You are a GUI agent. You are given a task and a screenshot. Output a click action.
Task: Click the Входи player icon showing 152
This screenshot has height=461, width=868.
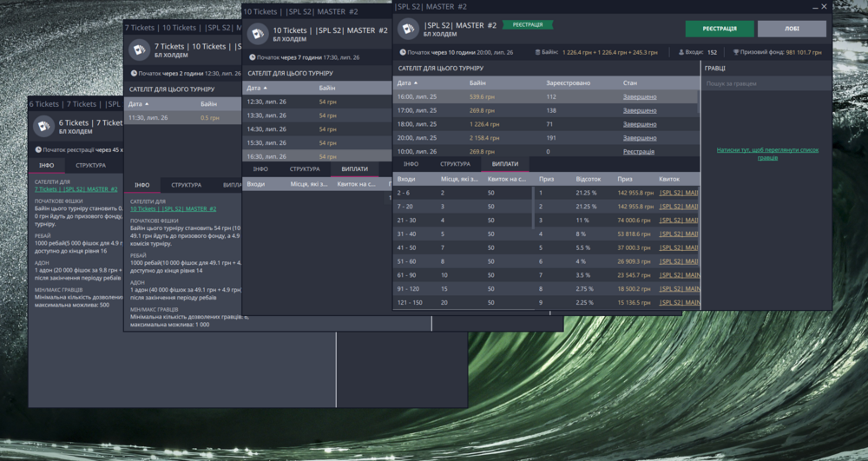(681, 53)
